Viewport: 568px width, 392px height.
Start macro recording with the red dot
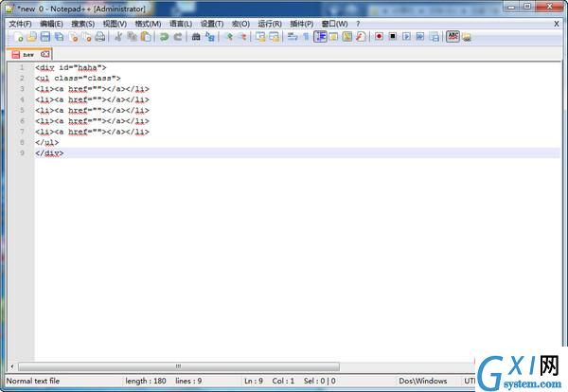(x=379, y=37)
